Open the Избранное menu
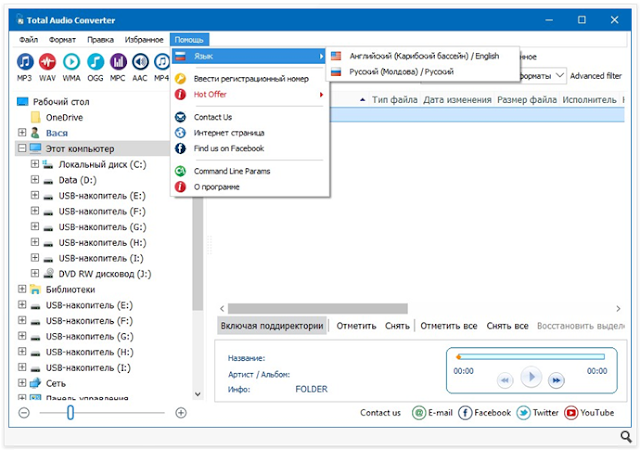Image resolution: width=640 pixels, height=450 pixels. [144, 40]
